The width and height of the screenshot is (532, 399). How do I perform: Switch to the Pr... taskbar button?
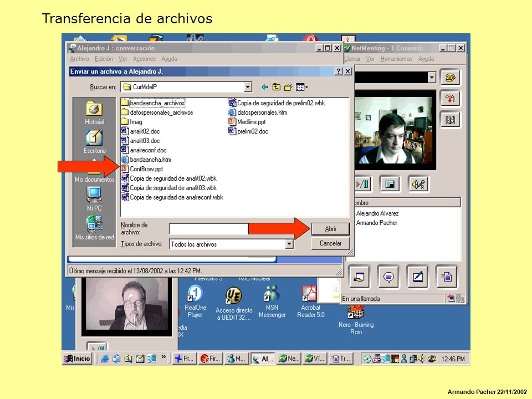coord(184,359)
